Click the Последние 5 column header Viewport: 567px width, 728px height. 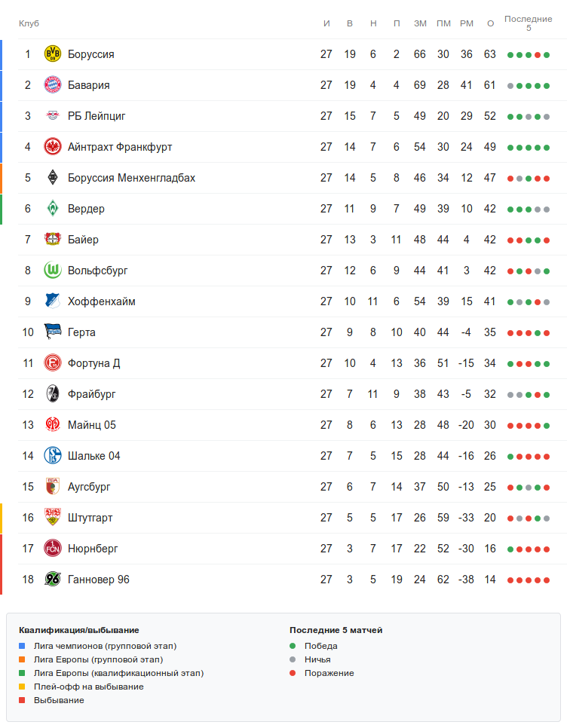[528, 23]
